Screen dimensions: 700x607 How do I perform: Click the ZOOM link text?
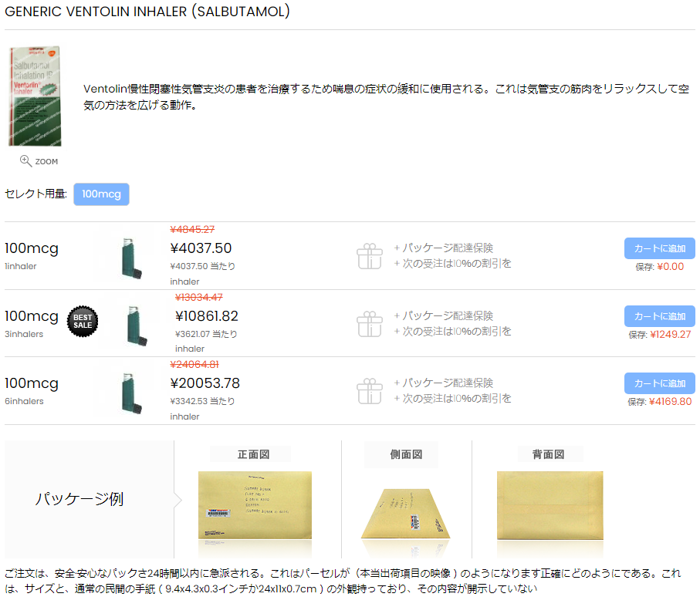click(x=46, y=161)
